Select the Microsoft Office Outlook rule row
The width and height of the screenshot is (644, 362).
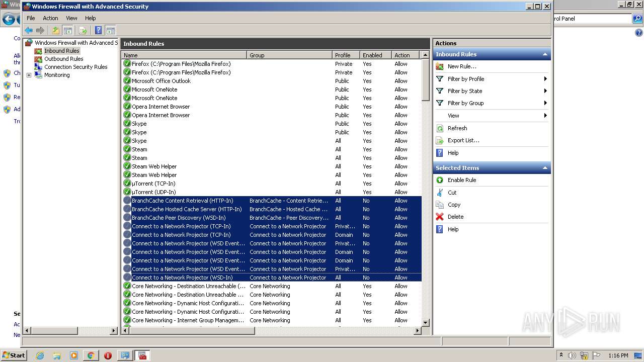[x=272, y=81]
